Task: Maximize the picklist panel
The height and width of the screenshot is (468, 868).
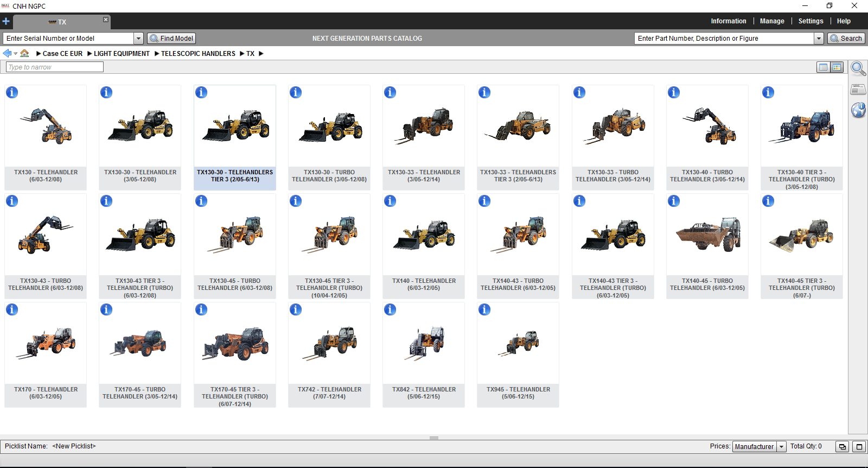Action: tap(859, 447)
